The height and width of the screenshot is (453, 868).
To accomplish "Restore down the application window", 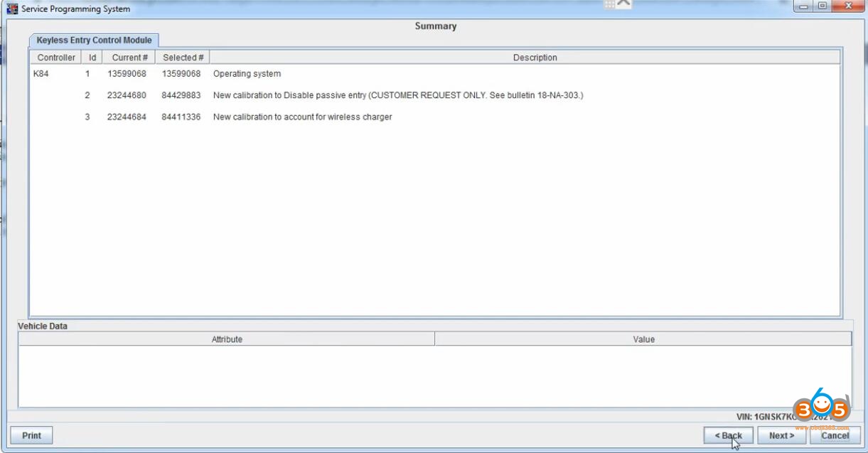I will pyautogui.click(x=823, y=6).
